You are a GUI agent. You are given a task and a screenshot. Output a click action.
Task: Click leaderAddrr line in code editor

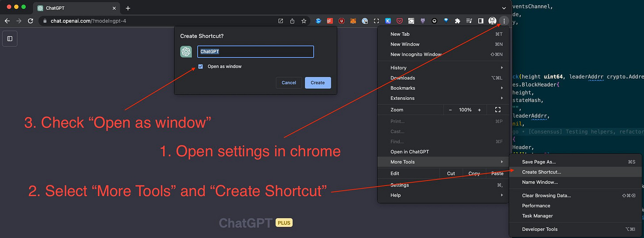[530, 116]
